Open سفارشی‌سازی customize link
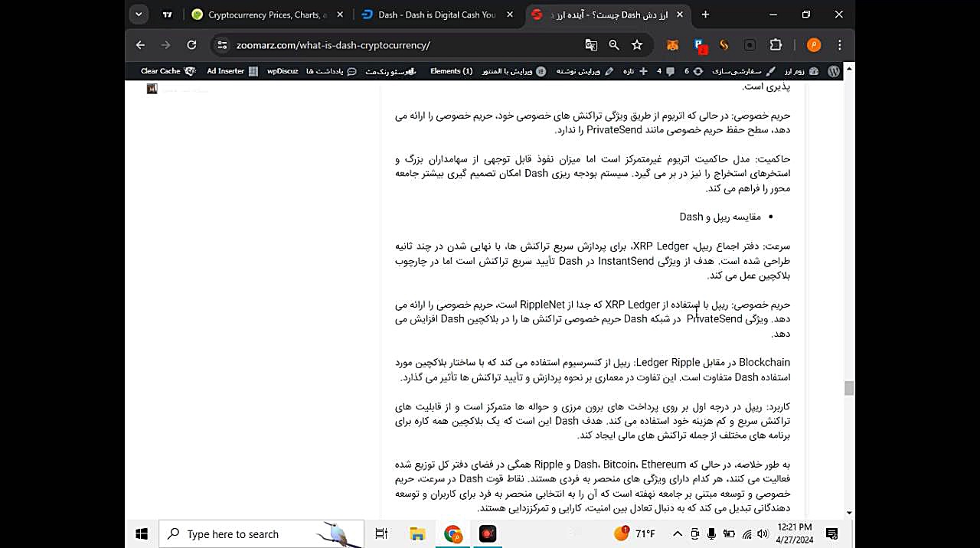Viewport: 980px width, 548px height. 743,71
